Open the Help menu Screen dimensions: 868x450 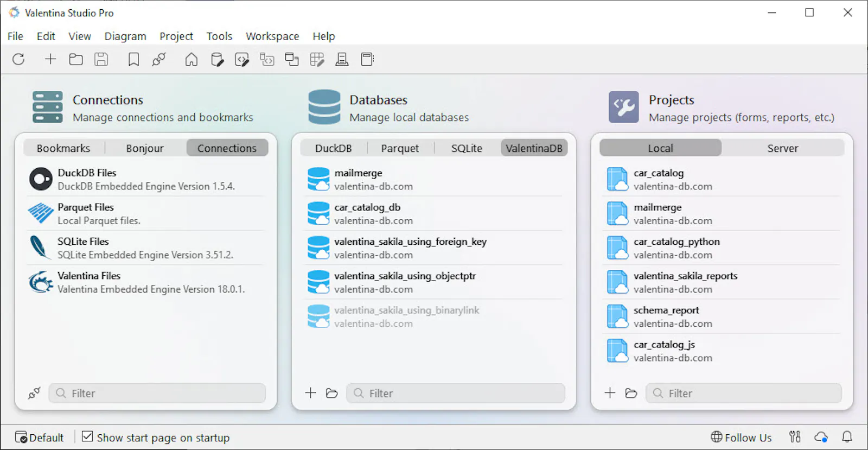point(324,36)
